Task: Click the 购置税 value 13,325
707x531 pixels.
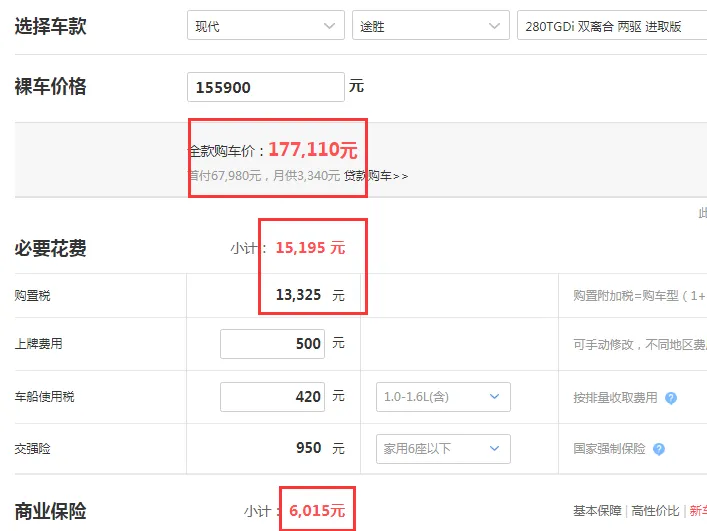Action: click(x=298, y=295)
